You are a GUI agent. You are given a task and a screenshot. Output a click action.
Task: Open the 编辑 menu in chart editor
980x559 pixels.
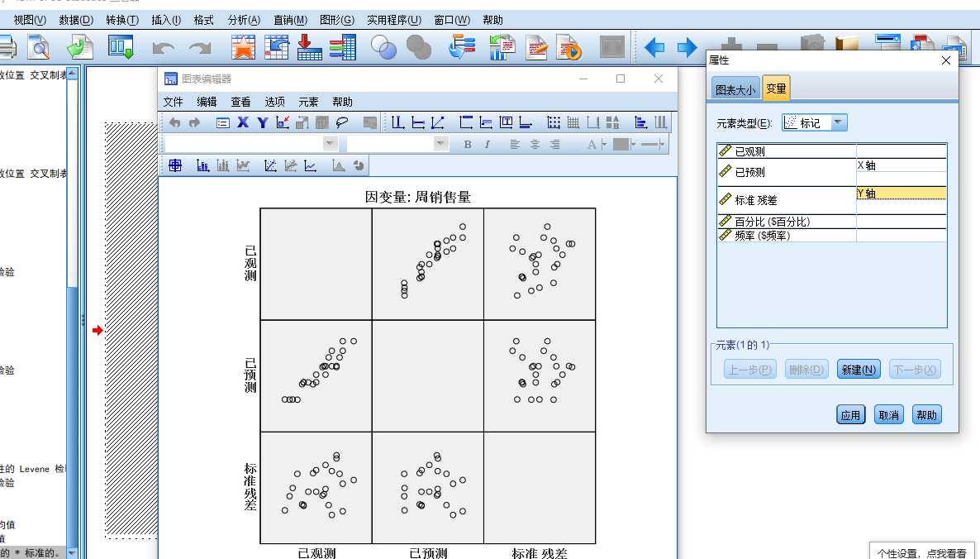pyautogui.click(x=207, y=102)
